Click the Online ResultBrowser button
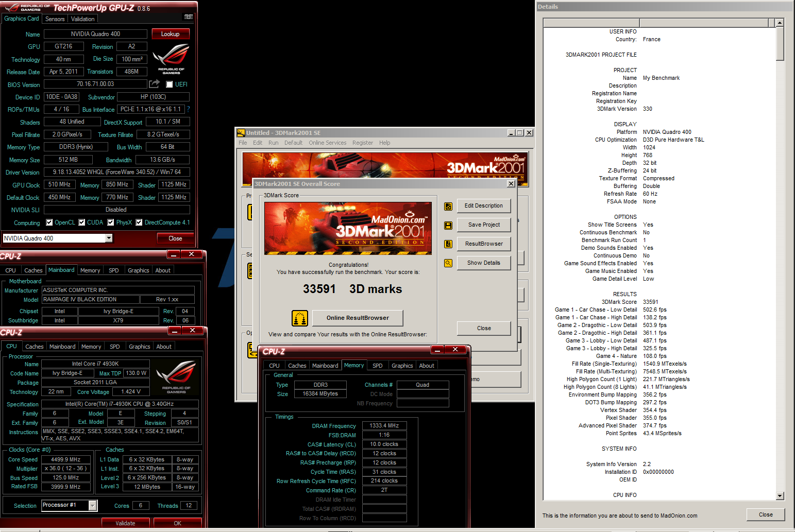This screenshot has width=795, height=532. point(358,318)
